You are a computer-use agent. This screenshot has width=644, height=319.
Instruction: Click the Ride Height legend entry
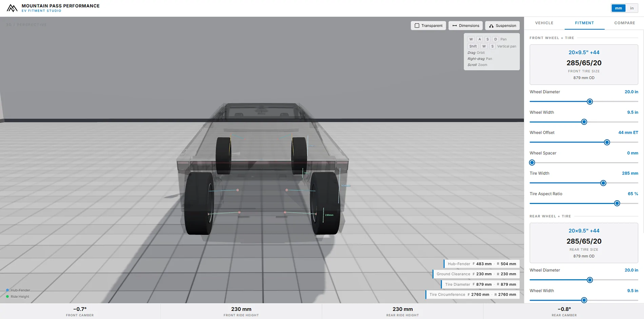[18, 297]
